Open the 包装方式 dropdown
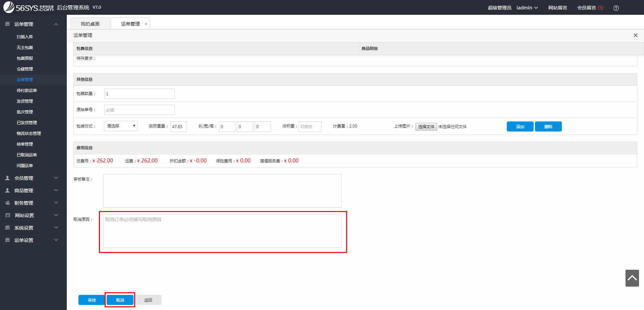This screenshot has width=644, height=310. [120, 126]
